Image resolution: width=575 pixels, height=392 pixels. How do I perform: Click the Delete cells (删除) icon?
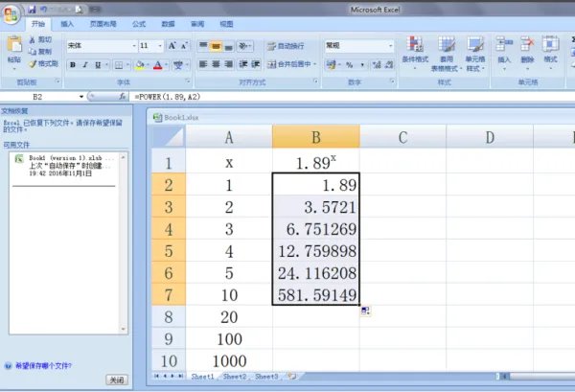point(527,45)
